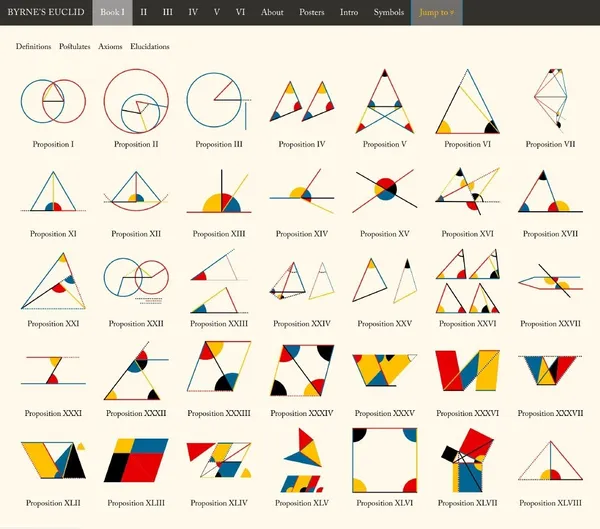Select the Proposition XLIII colored parallelogram
The image size is (600, 529).
coord(136,460)
